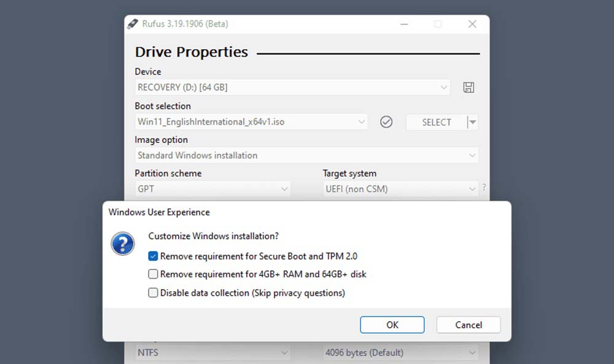Viewport: 614px width, 364px height.
Task: Uncheck Remove requirement for Secure Boot and TPM 2.0
Action: pos(153,256)
